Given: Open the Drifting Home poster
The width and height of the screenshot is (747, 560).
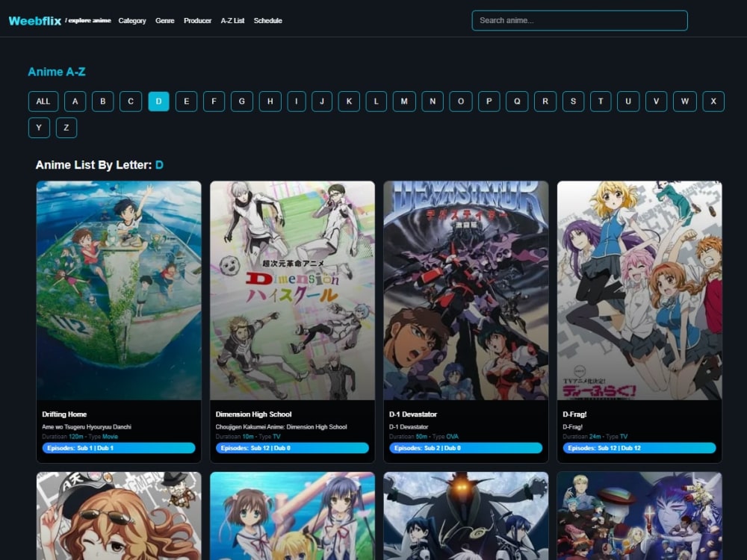Looking at the screenshot, I should coord(119,290).
